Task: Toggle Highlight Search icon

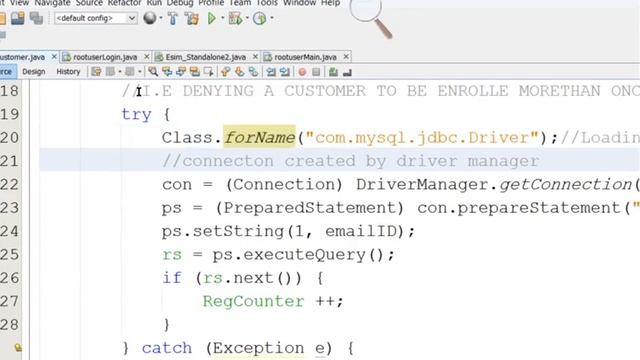Action: 195,72
